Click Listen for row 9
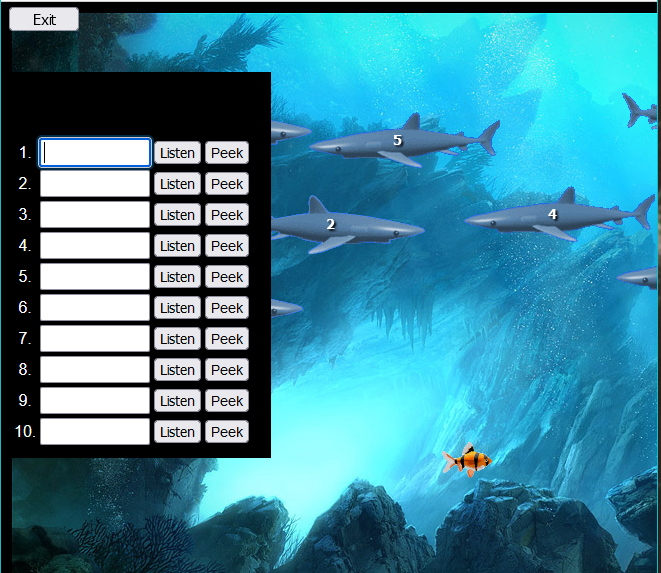The height and width of the screenshot is (573, 661). (177, 401)
